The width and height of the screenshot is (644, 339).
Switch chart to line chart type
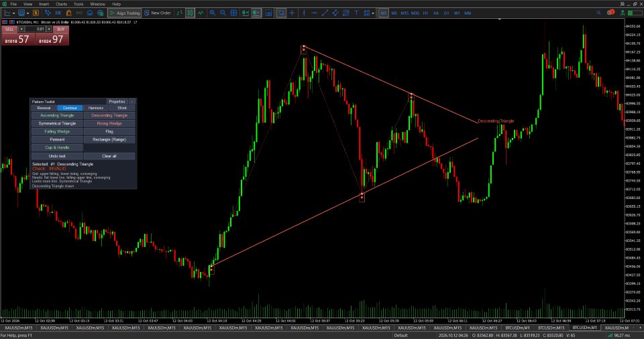click(201, 13)
